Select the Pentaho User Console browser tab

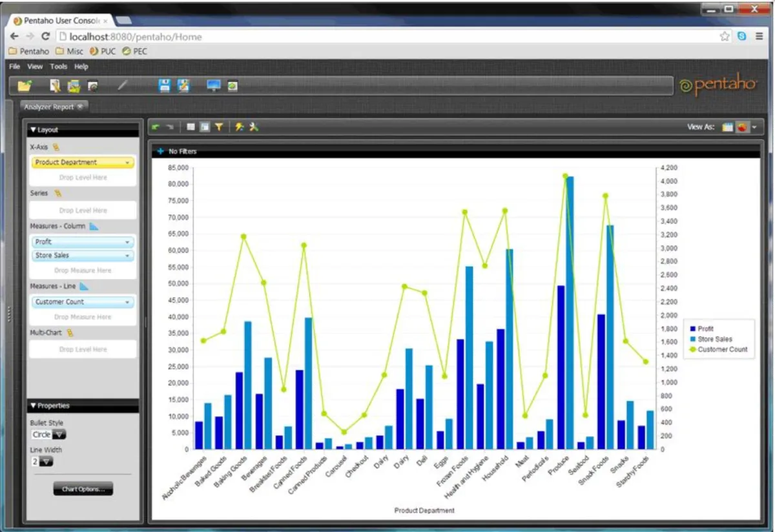pyautogui.click(x=60, y=21)
